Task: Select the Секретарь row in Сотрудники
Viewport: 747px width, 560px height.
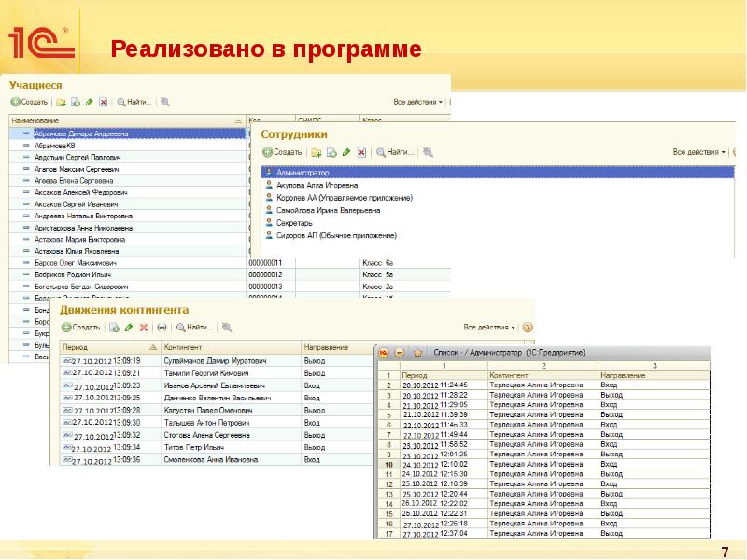Action: pyautogui.click(x=498, y=223)
